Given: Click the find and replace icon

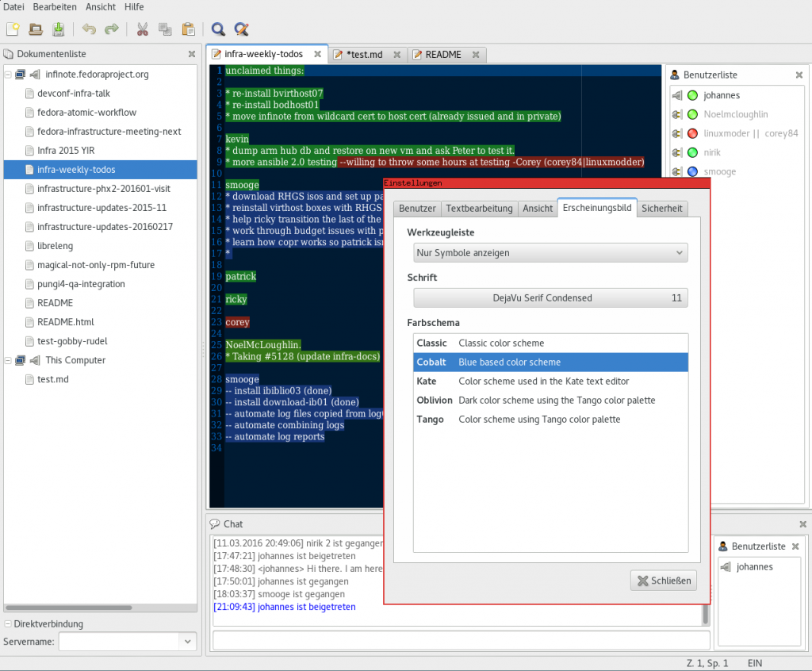Looking at the screenshot, I should coord(242,29).
